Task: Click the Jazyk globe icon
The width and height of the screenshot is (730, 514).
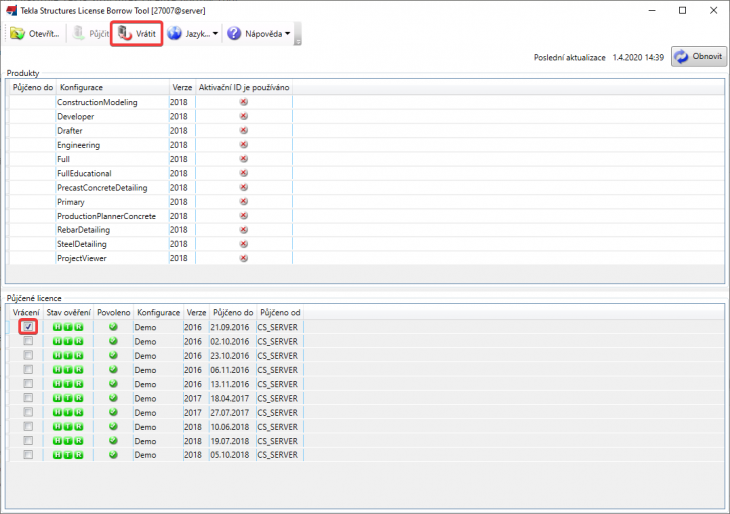Action: (x=174, y=33)
